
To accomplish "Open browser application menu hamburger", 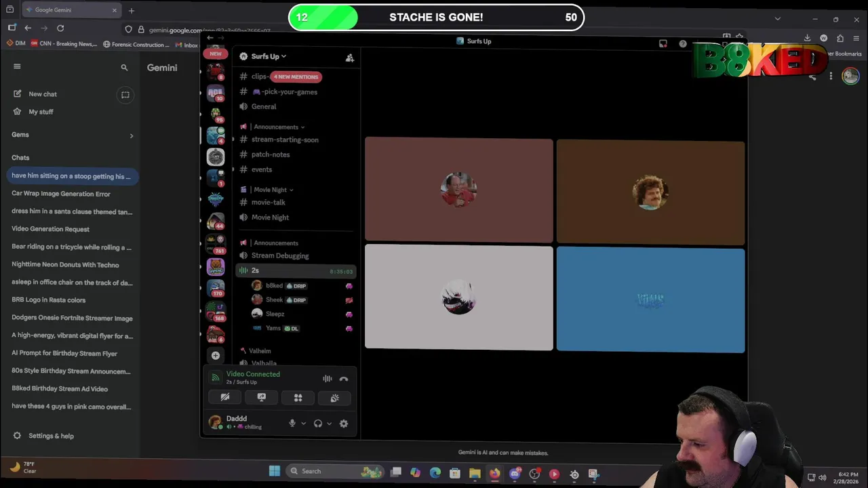I will (x=856, y=39).
